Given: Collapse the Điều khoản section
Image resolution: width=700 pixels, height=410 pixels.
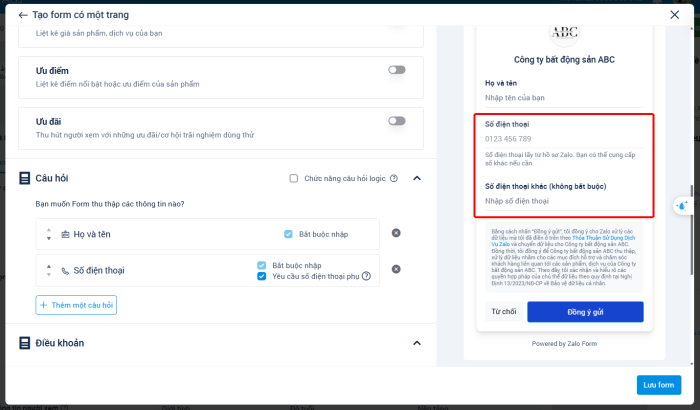Looking at the screenshot, I should (417, 343).
